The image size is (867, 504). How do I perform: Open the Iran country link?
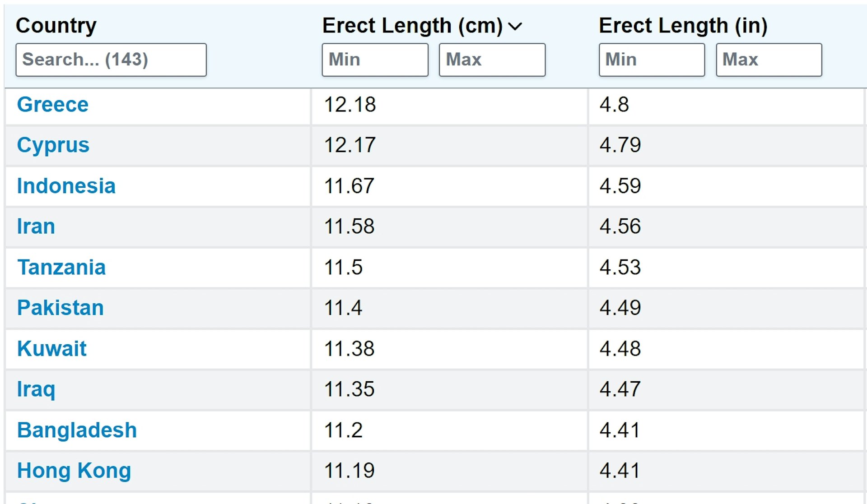pyautogui.click(x=36, y=227)
